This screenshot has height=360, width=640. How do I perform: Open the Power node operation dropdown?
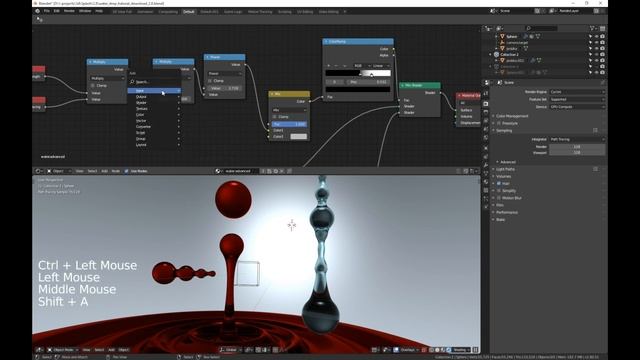coord(225,73)
